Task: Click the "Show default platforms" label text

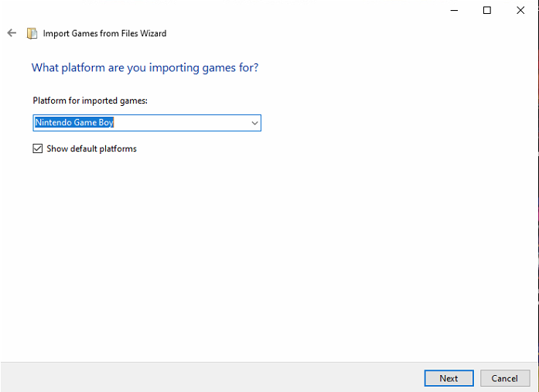Action: [91, 148]
